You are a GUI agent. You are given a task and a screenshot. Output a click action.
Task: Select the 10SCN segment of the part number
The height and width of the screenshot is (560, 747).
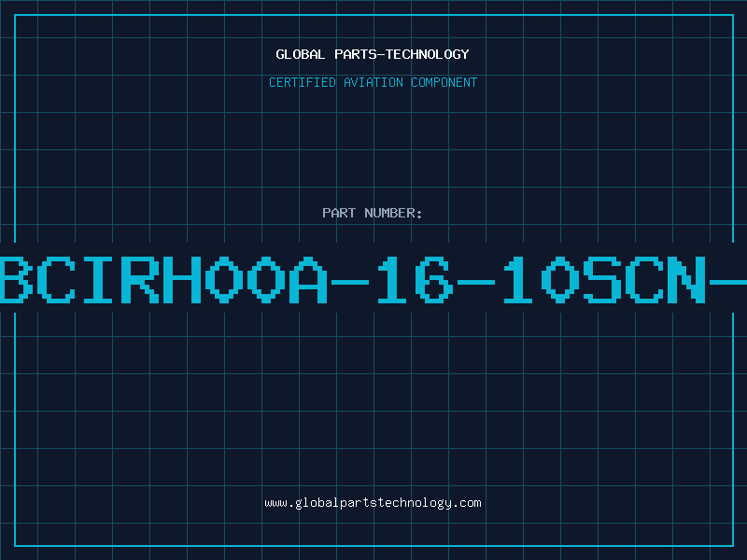tap(604, 279)
